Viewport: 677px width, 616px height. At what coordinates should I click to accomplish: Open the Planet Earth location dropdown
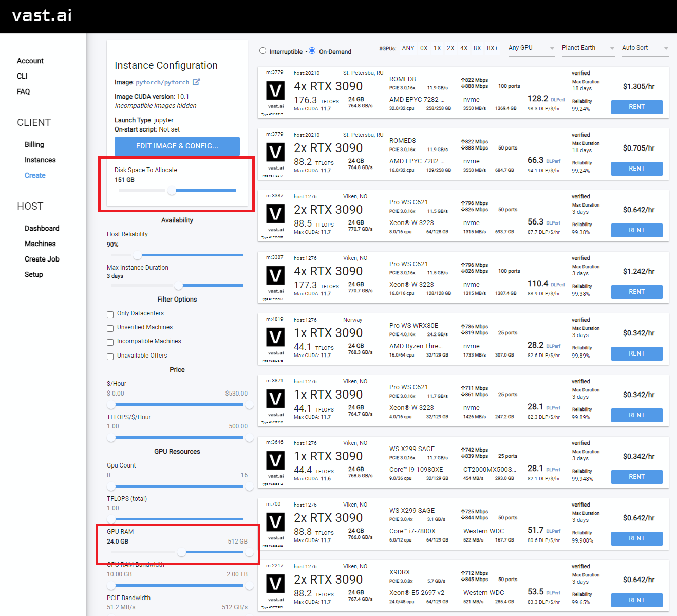(588, 48)
